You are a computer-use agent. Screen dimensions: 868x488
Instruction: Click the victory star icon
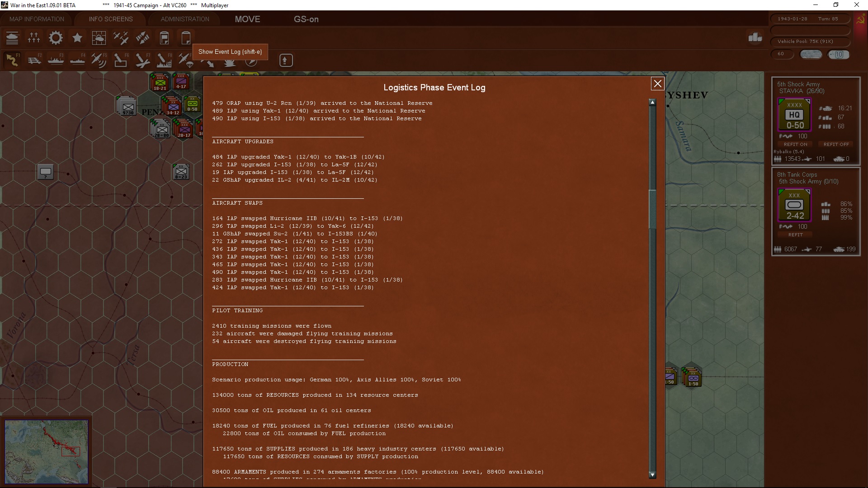click(77, 38)
